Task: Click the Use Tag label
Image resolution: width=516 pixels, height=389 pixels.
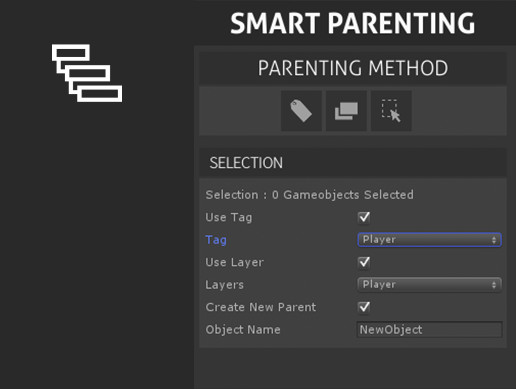Action: (229, 217)
